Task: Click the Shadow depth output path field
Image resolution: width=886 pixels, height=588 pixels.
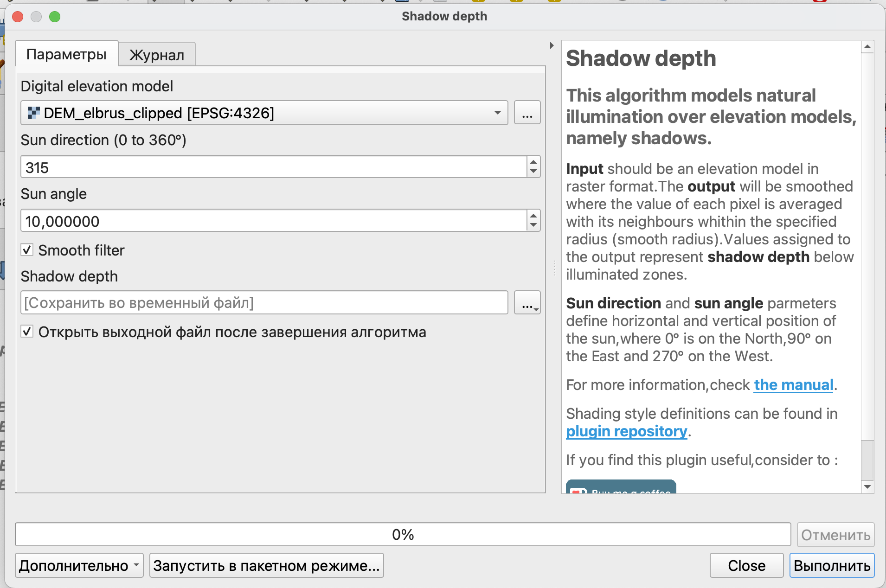Action: coord(264,303)
